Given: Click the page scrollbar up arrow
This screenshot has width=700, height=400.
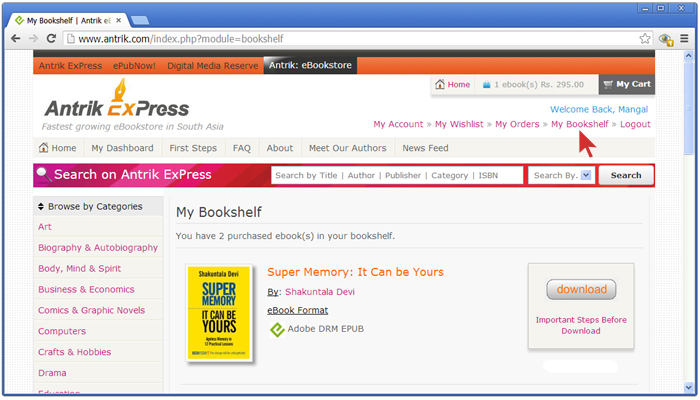Looking at the screenshot, I should tap(688, 56).
